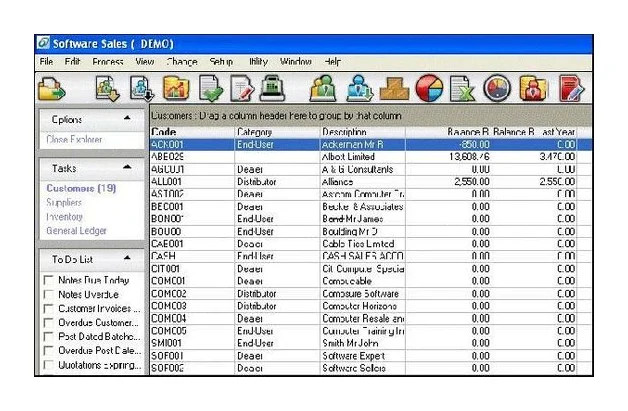Screen dimensions: 628x411
Task: Sort by the Category column header
Action: tap(277, 132)
